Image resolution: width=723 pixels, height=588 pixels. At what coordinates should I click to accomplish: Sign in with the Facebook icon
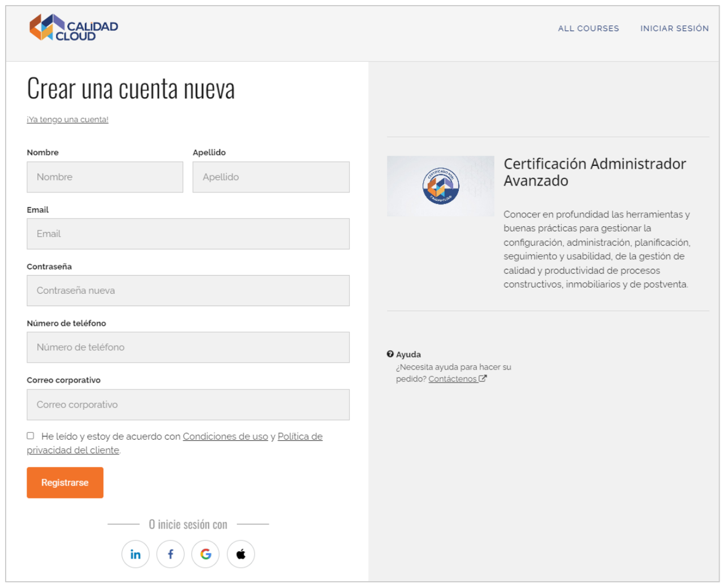(170, 553)
